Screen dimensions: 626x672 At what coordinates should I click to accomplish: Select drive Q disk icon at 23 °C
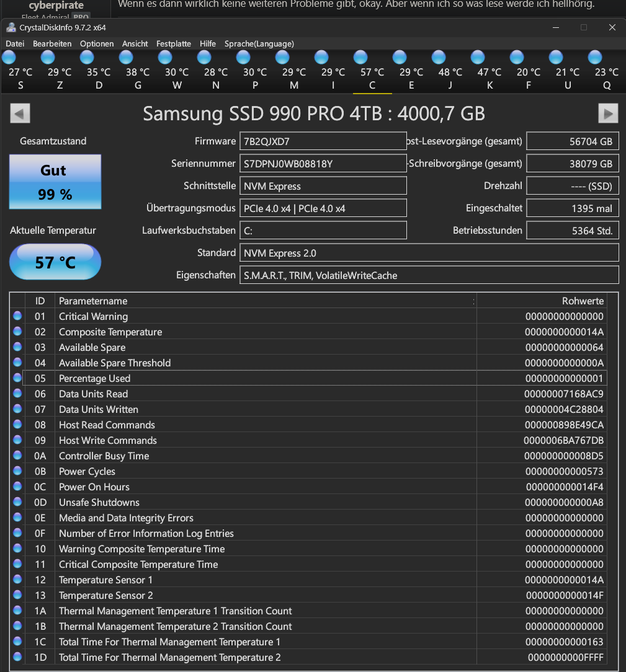pos(595,58)
